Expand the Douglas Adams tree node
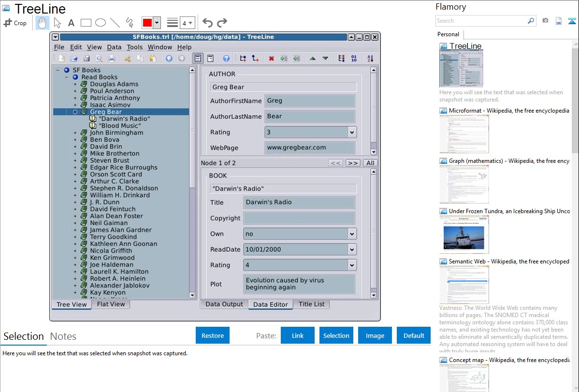Image resolution: width=579 pixels, height=392 pixels. [75, 84]
